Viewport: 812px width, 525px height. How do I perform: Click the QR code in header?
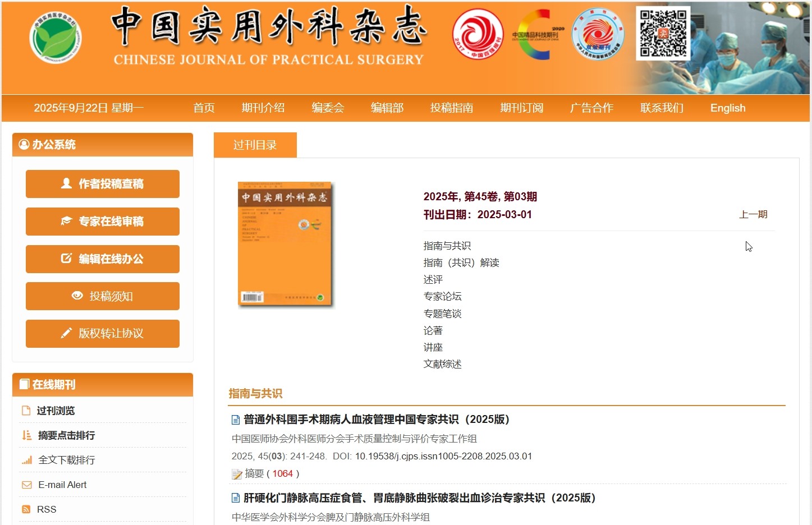coord(663,33)
